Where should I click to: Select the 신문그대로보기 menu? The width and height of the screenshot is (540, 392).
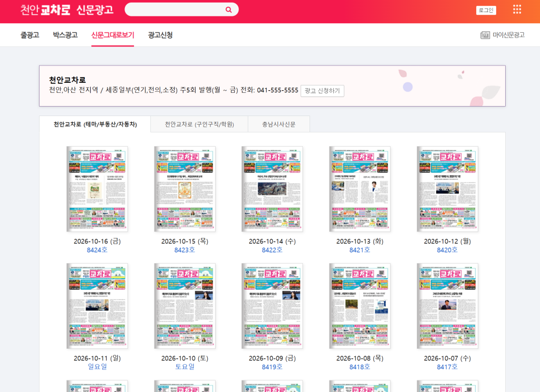113,35
